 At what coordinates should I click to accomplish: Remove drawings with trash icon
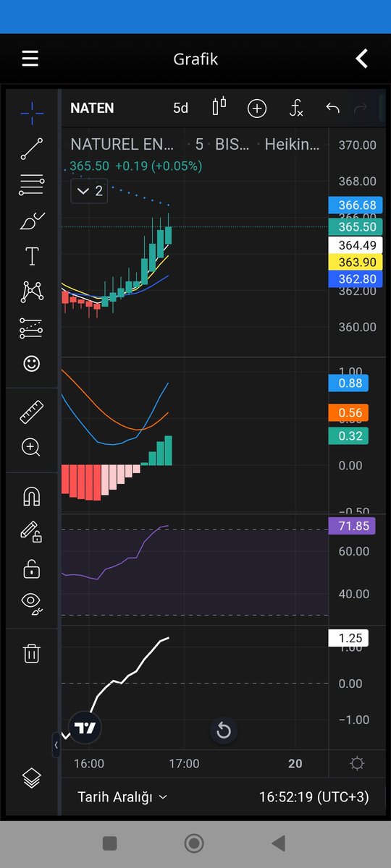click(x=31, y=653)
